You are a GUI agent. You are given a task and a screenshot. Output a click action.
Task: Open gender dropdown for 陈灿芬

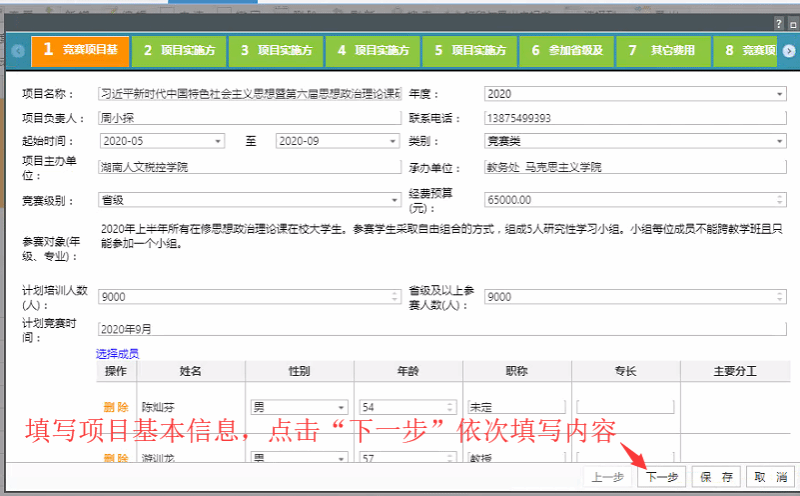click(341, 408)
